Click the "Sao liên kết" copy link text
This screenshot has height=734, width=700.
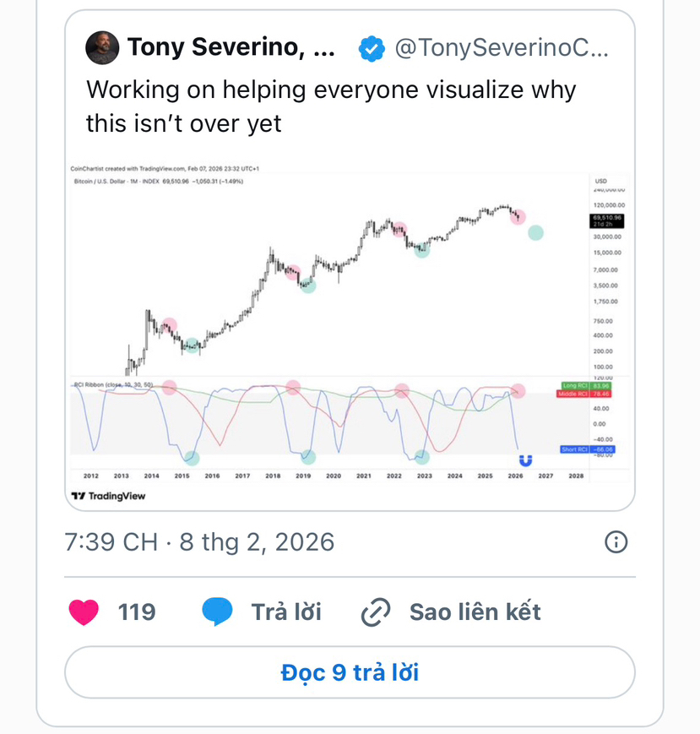pyautogui.click(x=475, y=612)
